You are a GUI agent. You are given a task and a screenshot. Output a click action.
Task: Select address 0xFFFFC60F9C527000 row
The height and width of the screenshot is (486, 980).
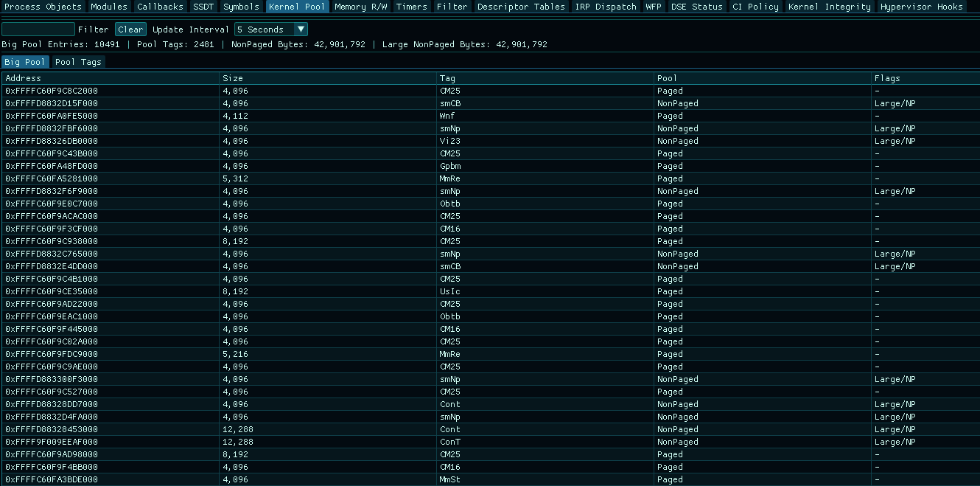[x=491, y=392]
